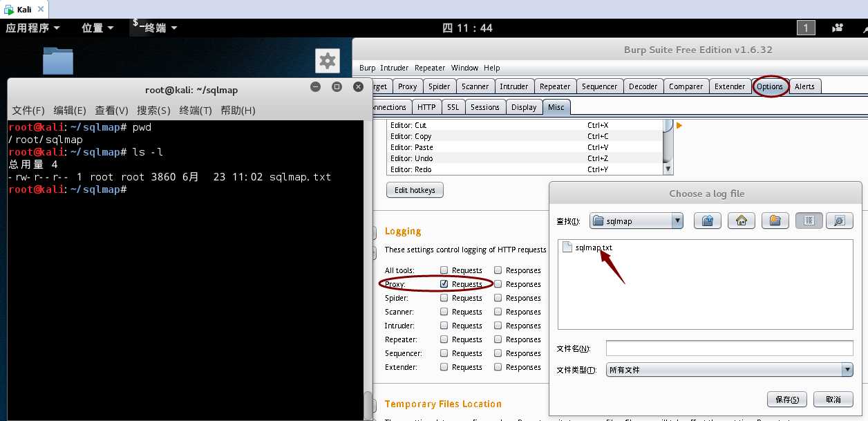
Task: Switch to the Decoder tab
Action: click(643, 86)
